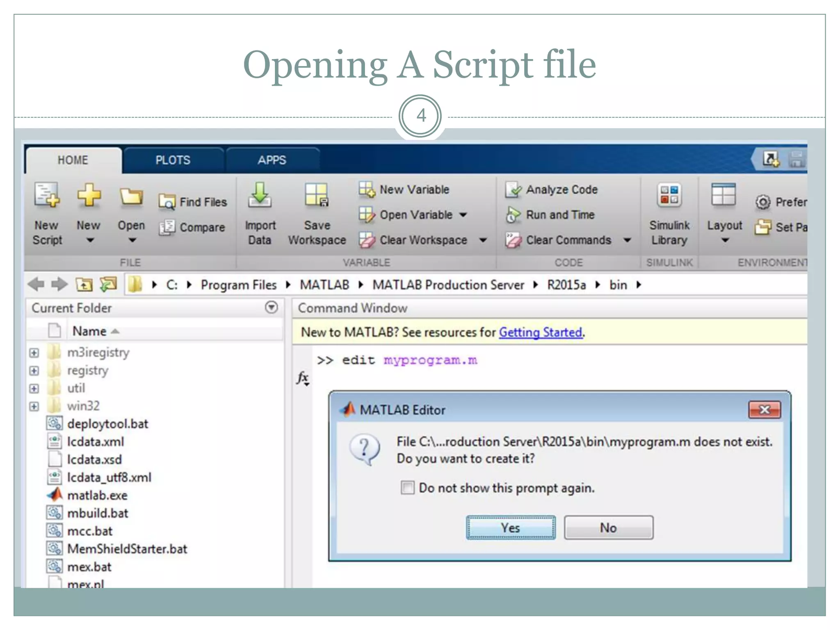Switch to the PLOTS tab

(173, 160)
